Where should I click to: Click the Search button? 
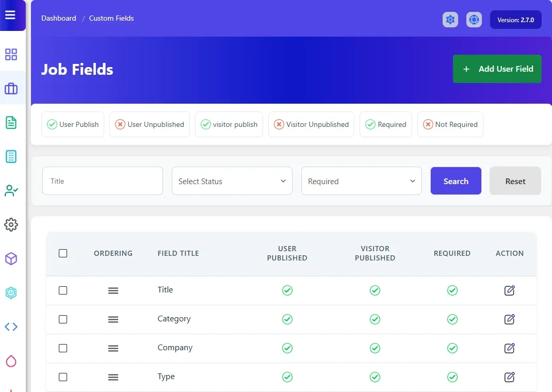point(456,181)
